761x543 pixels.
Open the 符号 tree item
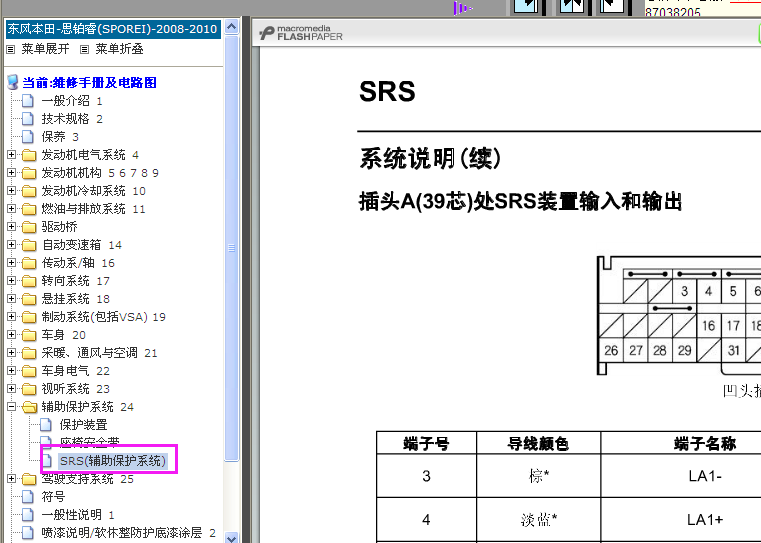(53, 496)
